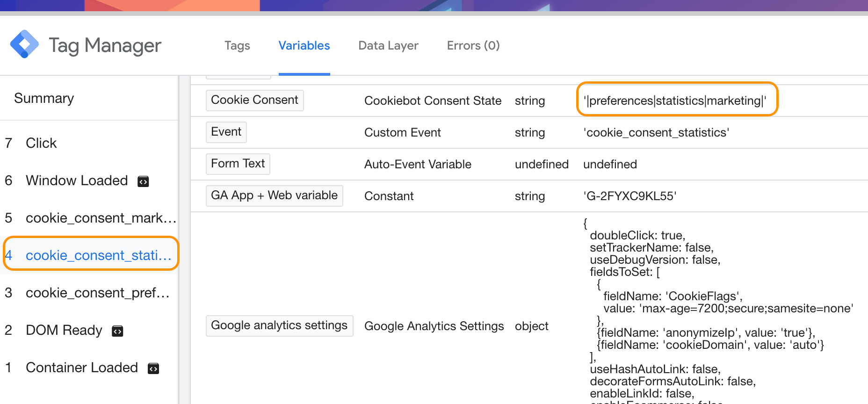Click the GA App + Web variable chip
Image resolution: width=868 pixels, height=404 pixels.
click(x=275, y=195)
